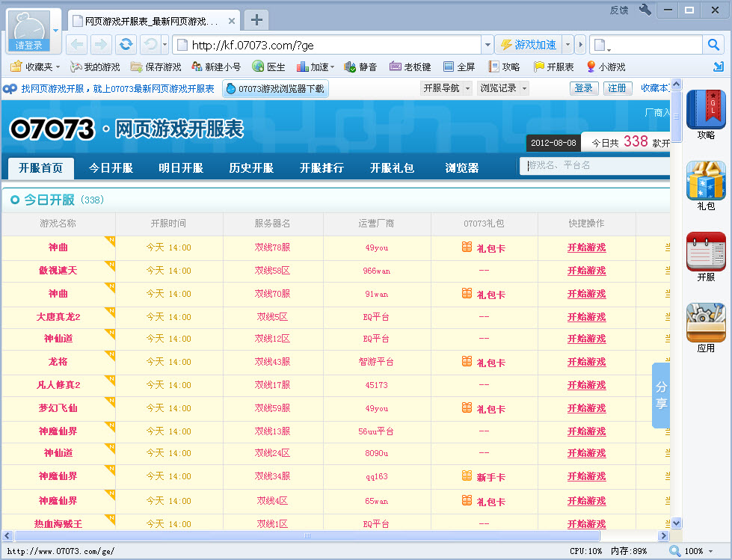
Task: Toggle 静音 to mute sounds
Action: point(363,67)
